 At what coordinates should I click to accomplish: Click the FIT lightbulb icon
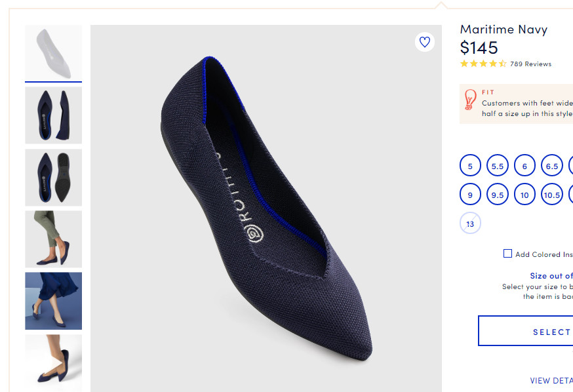tap(470, 100)
